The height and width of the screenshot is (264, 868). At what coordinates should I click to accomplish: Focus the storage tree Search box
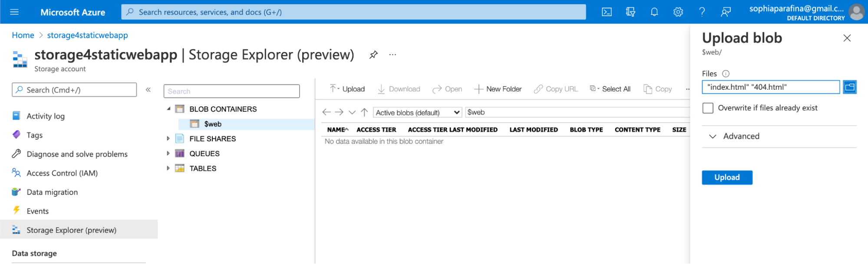[231, 91]
